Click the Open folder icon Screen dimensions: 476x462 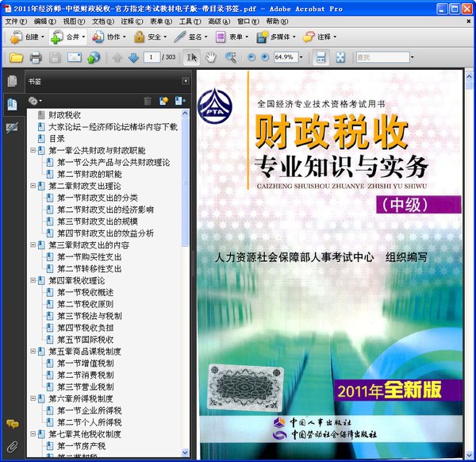pos(16,57)
